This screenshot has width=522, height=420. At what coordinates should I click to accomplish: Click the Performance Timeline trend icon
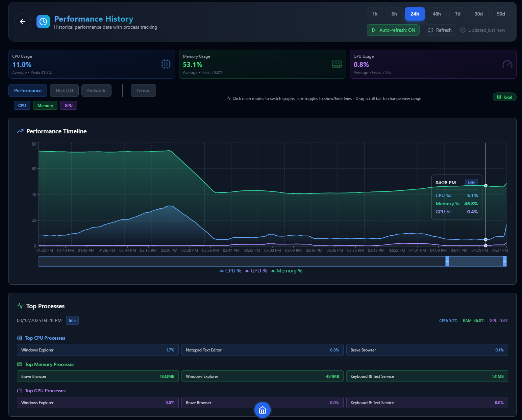(x=20, y=131)
